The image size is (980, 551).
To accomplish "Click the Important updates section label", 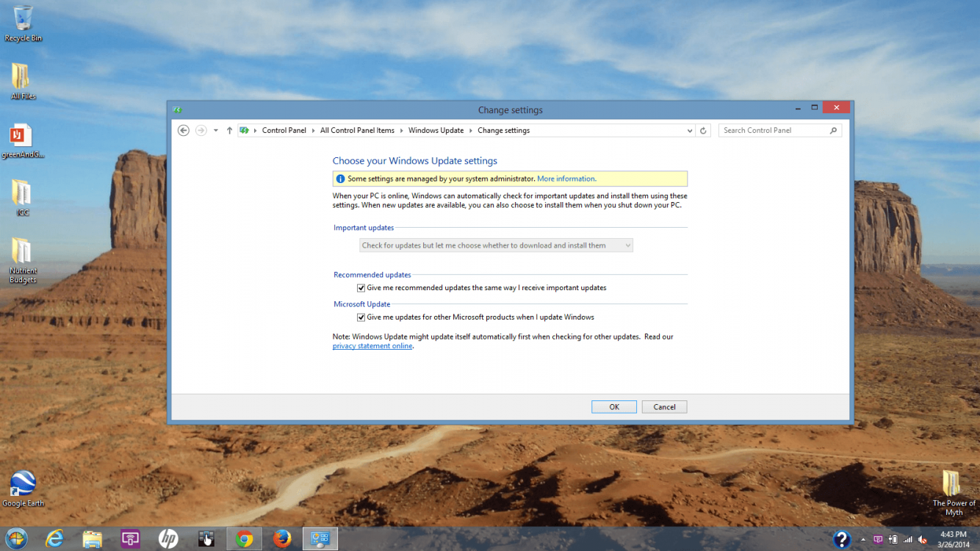I will click(x=364, y=228).
